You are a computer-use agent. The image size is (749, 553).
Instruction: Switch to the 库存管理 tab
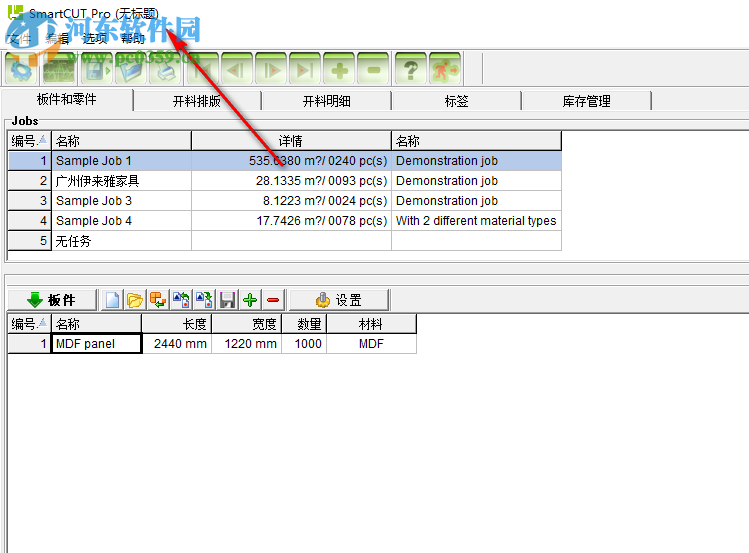pos(587,101)
